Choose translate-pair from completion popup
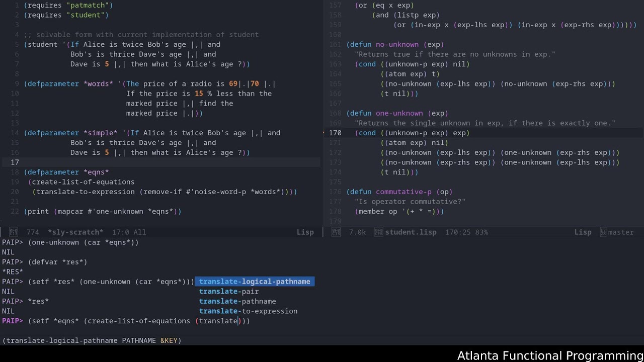The height and width of the screenshot is (362, 644). click(229, 291)
